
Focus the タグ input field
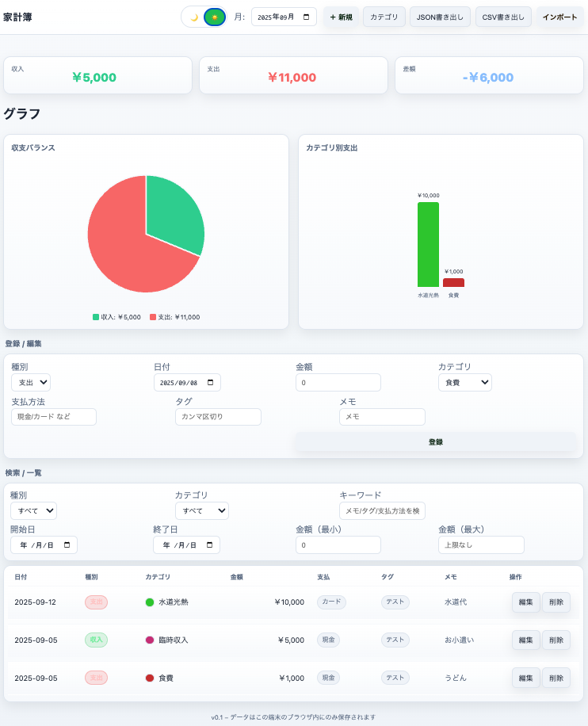click(218, 417)
